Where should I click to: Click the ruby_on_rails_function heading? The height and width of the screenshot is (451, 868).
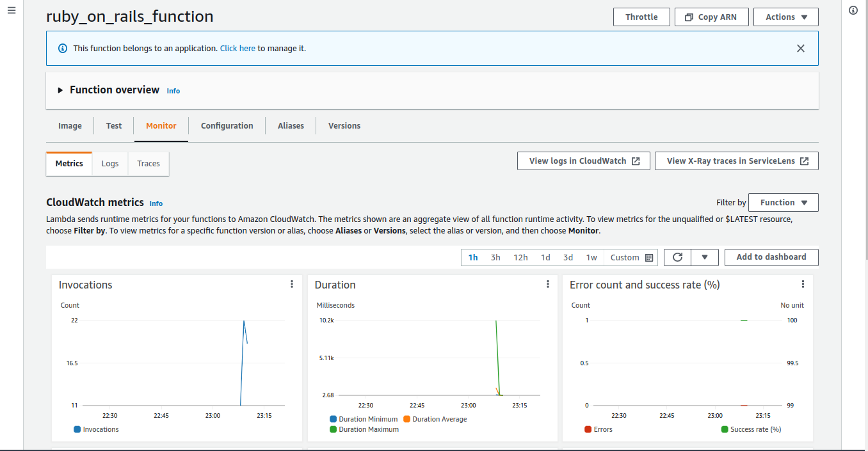(130, 17)
